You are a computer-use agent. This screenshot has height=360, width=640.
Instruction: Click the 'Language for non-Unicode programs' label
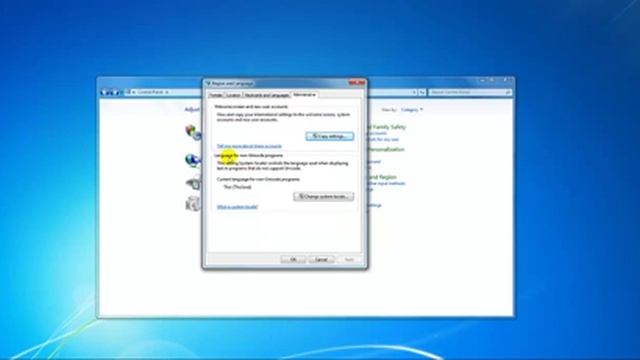[x=249, y=156]
